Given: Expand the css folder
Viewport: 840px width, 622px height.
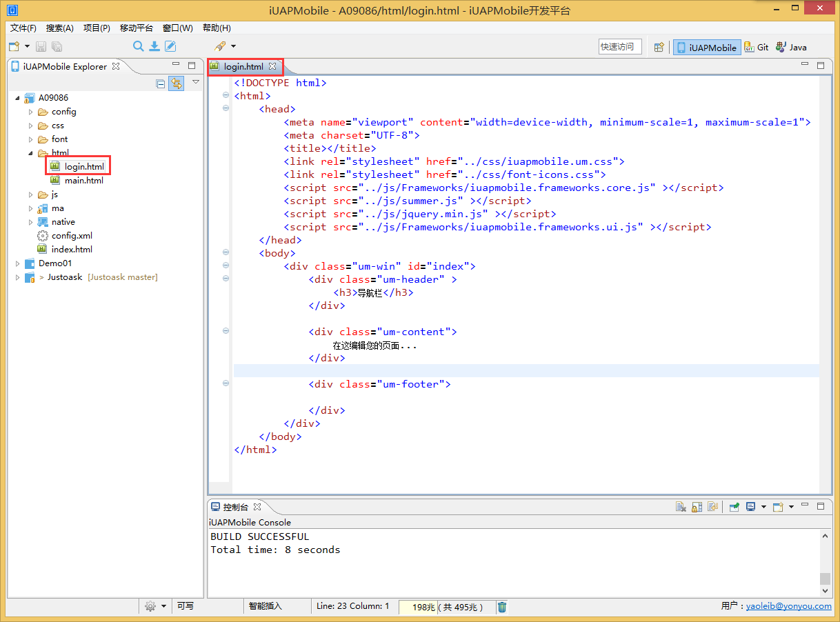Looking at the screenshot, I should pos(30,126).
